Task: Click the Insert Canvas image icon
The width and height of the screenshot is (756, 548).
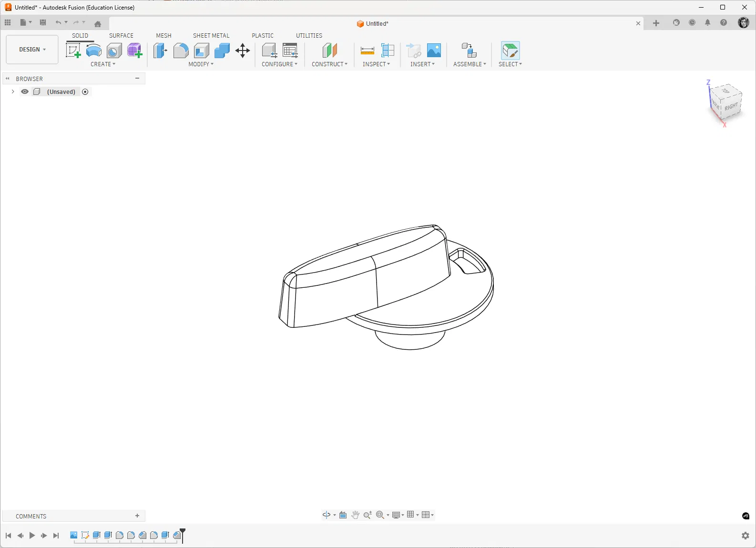Action: coord(434,50)
